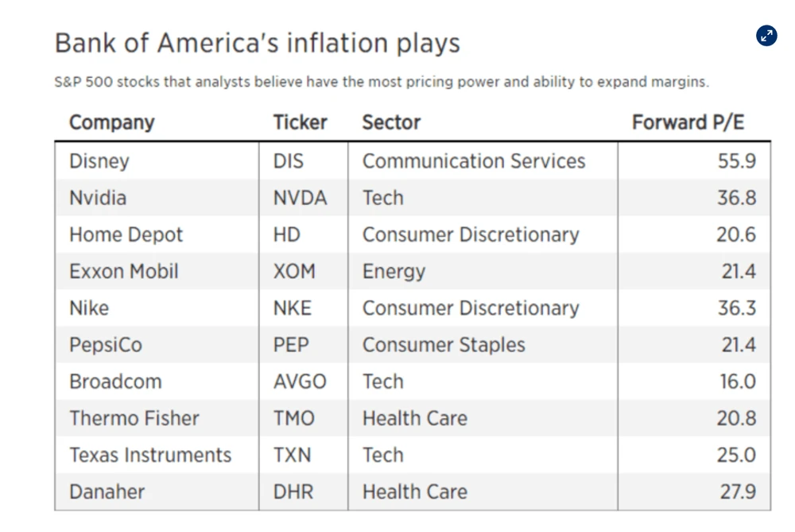
Task: Select the Energy sector cell
Action: pos(394,271)
